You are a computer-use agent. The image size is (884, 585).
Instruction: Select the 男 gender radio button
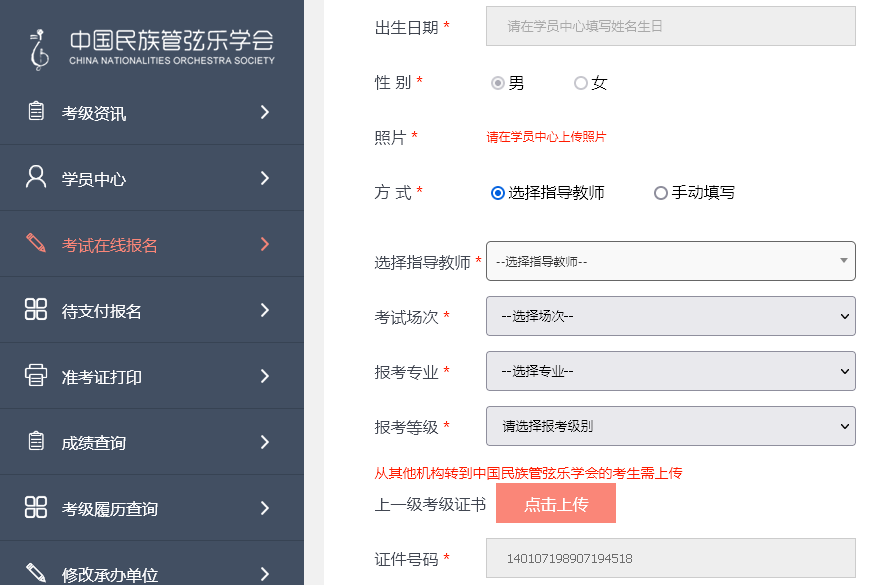click(x=498, y=83)
